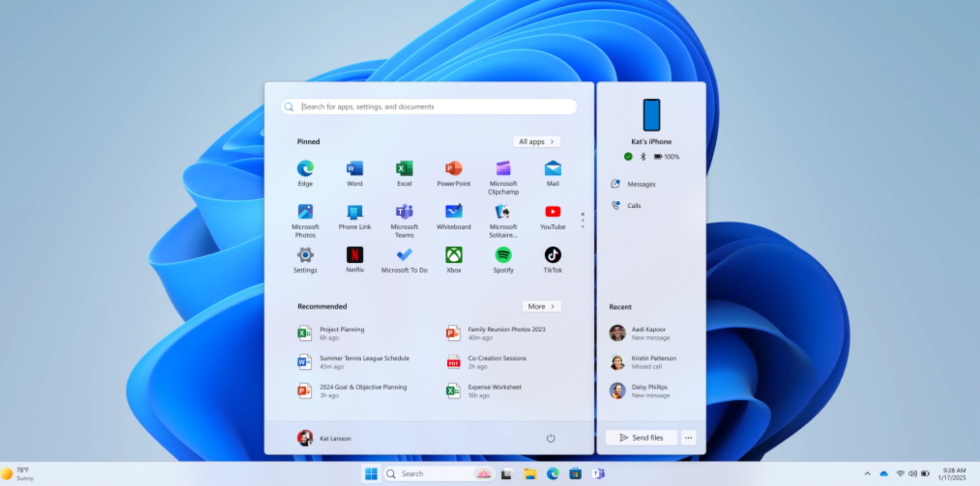
Task: Click the green connected status icon
Action: [x=628, y=157]
